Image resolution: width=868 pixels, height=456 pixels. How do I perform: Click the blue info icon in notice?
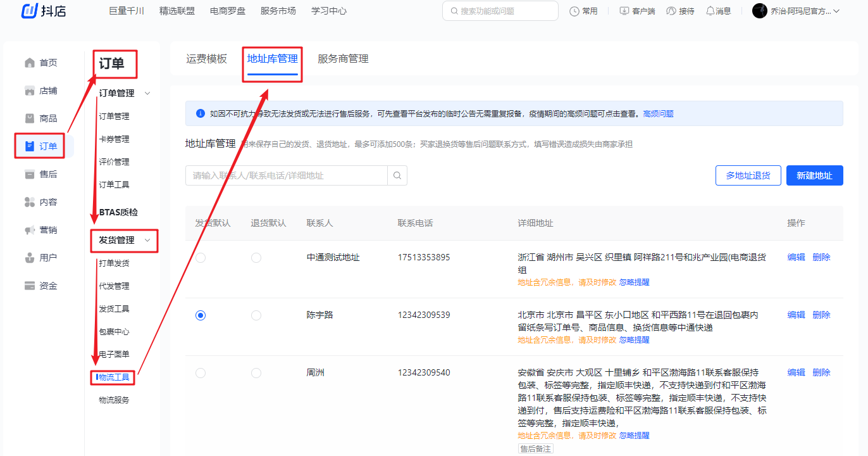click(x=200, y=113)
